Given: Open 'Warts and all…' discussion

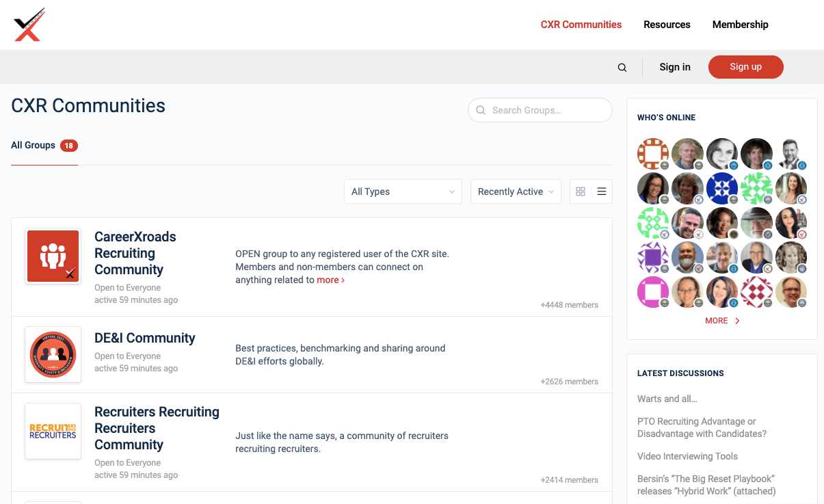Looking at the screenshot, I should coord(667,399).
